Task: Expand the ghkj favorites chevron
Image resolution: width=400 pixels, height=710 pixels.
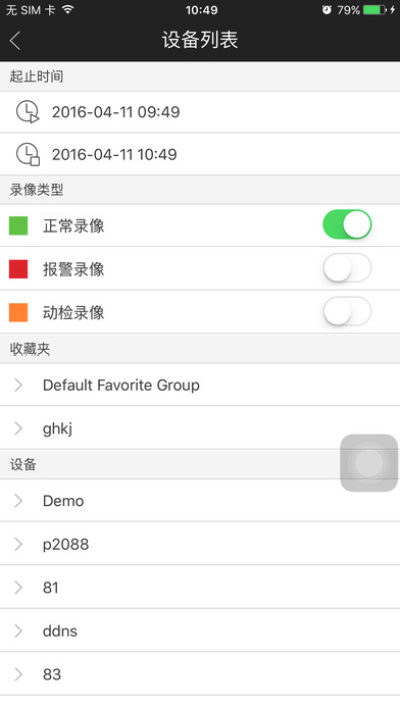Action: click(x=18, y=428)
